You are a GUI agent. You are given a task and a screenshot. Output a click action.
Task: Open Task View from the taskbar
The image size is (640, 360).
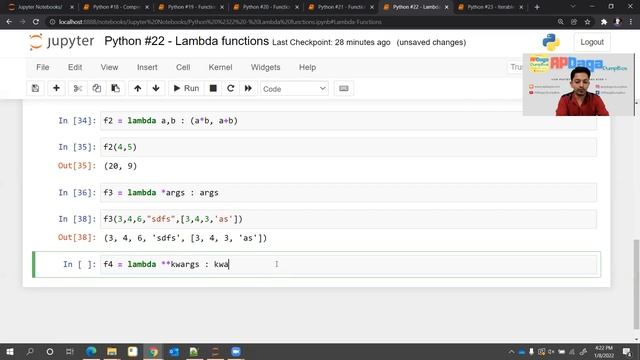click(70, 351)
